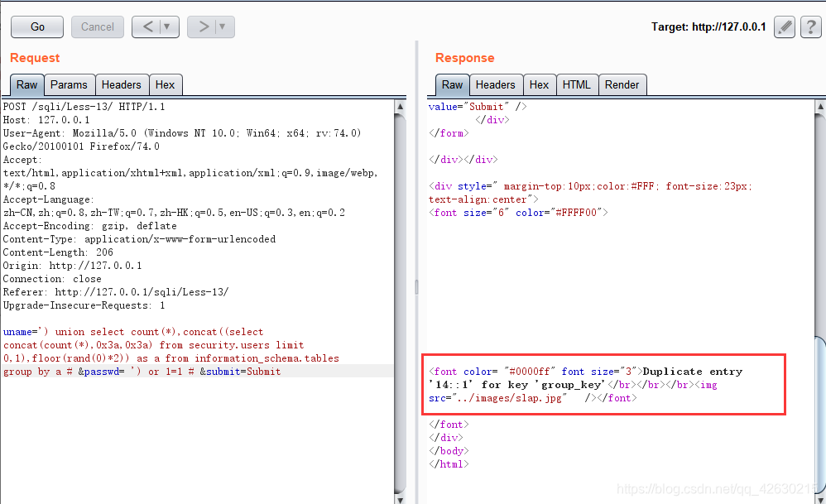Viewport: 826px width, 504px height.
Task: Switch to the request Raw tab
Action: pos(26,84)
